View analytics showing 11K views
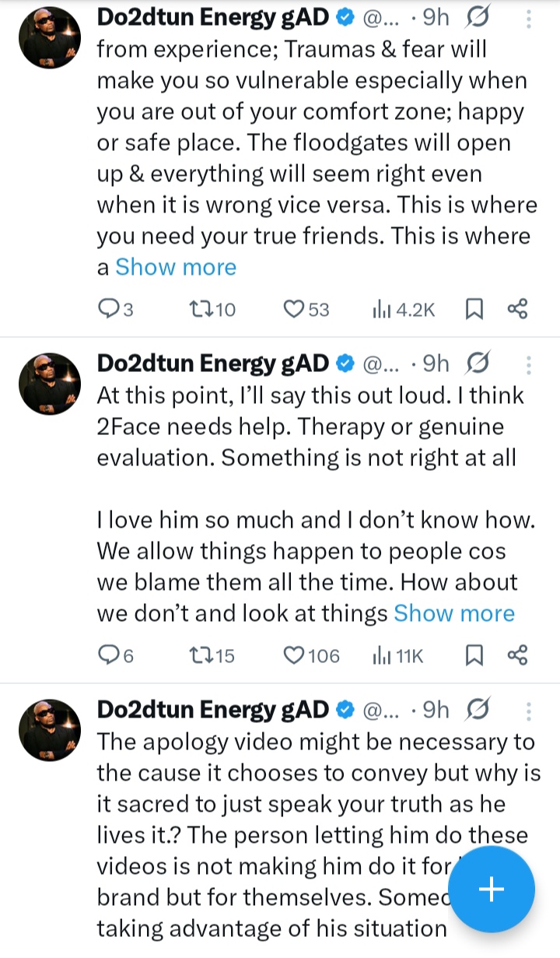Viewport: 560px width, 958px height. click(397, 656)
